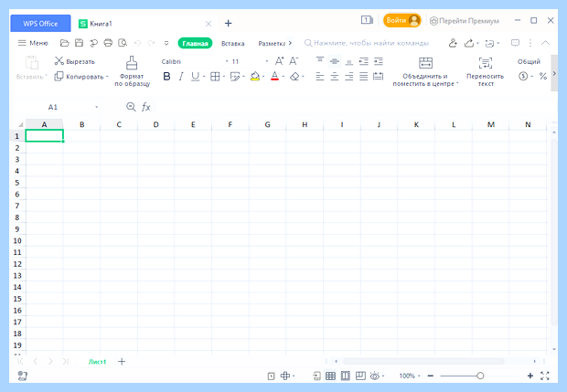
Task: Apply red font color
Action: 275,76
